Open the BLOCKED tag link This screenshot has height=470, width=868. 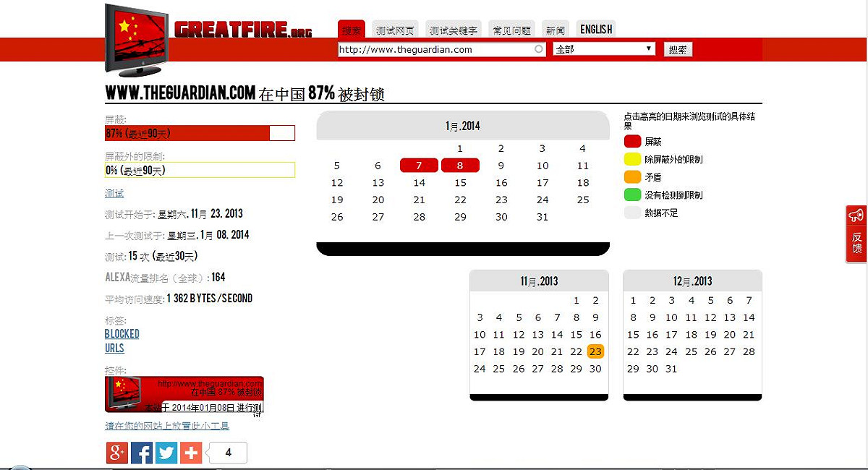(x=122, y=334)
